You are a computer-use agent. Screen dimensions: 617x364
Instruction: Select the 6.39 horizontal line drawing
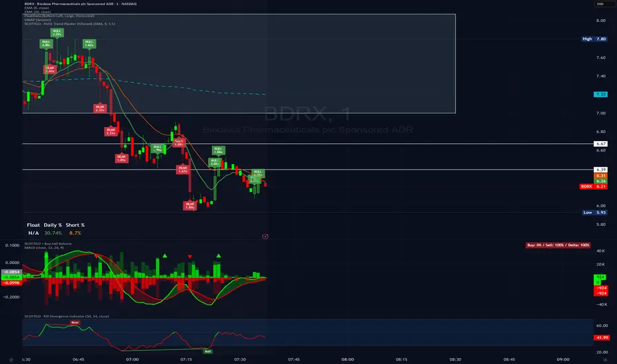307,169
